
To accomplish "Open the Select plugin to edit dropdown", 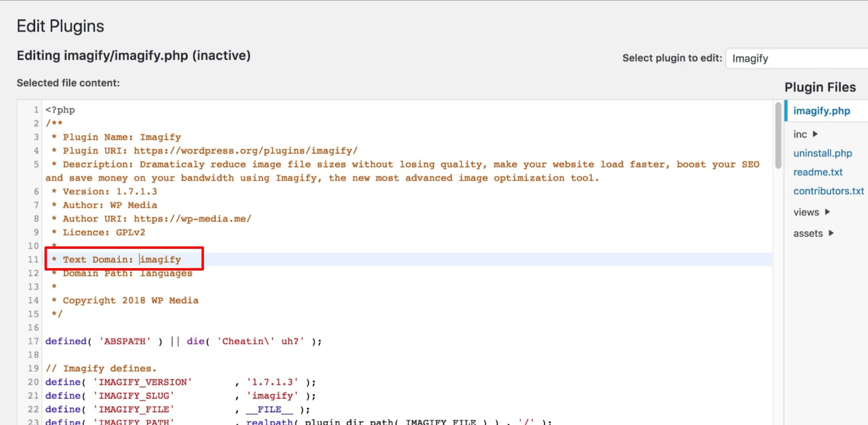I will coord(796,59).
